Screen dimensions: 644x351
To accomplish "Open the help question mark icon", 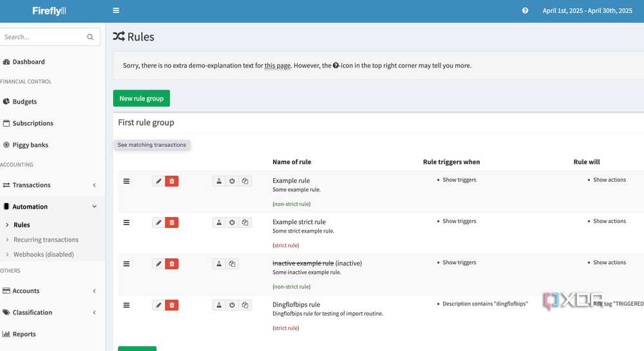I will pos(525,11).
